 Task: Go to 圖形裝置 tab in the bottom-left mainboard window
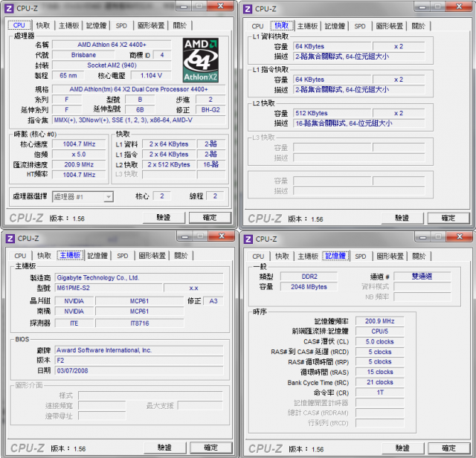(x=152, y=256)
